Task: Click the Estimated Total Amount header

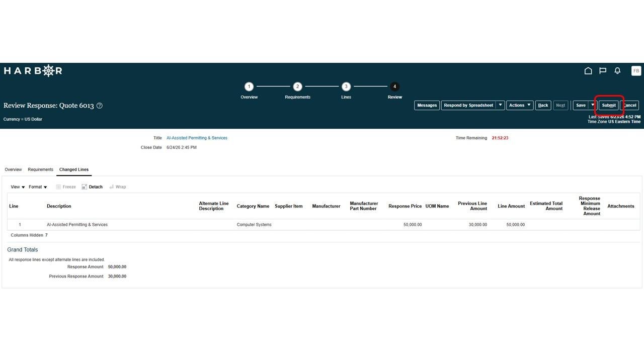Action: coord(546,206)
